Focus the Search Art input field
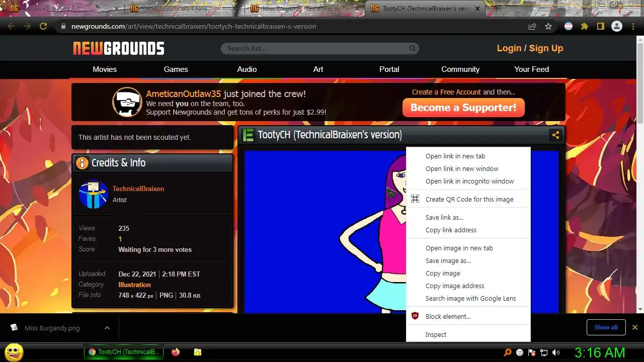 [314, 48]
